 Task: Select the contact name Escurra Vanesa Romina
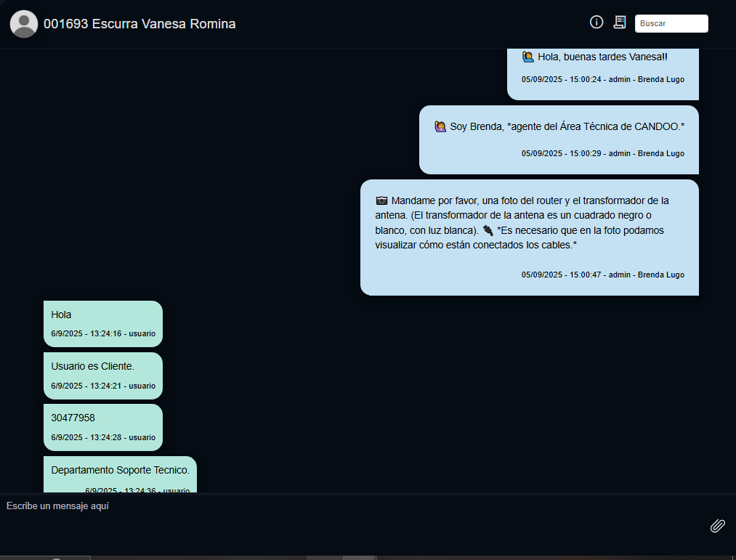pos(139,24)
